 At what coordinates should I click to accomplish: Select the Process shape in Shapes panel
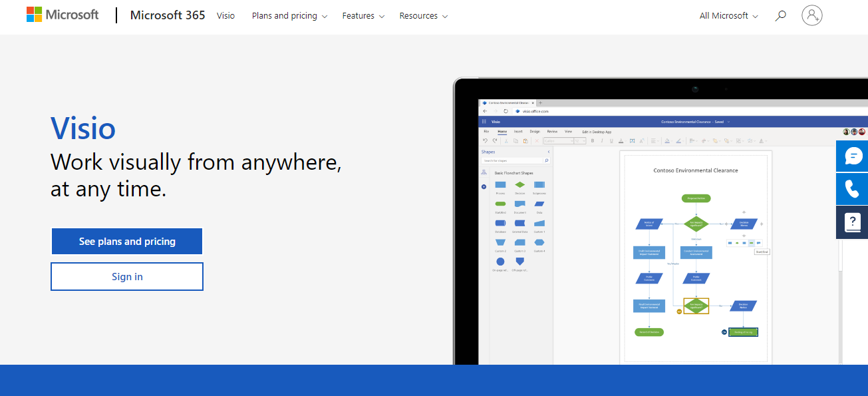(500, 184)
